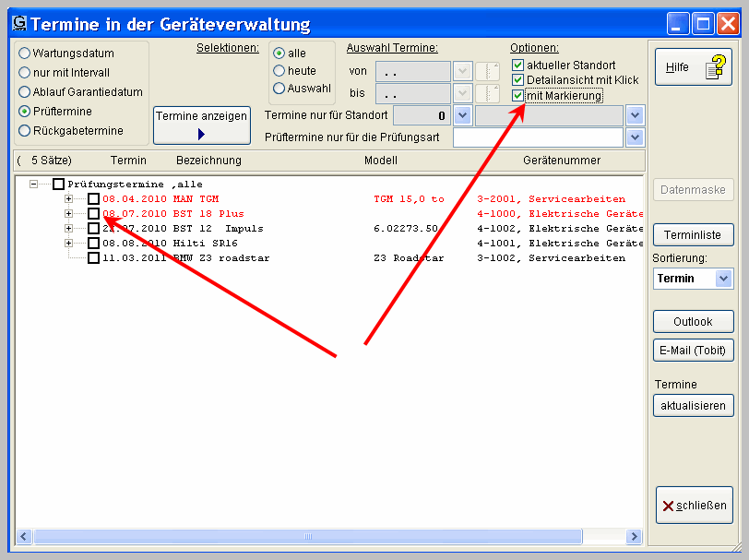
Task: Click the horizontal scrollbar right arrow
Action: point(634,536)
